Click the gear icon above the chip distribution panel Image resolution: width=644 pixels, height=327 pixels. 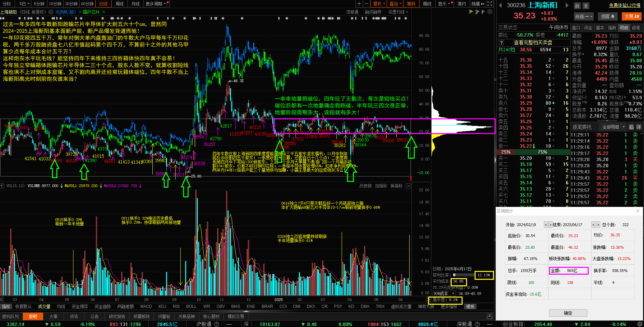pyautogui.click(x=490, y=12)
